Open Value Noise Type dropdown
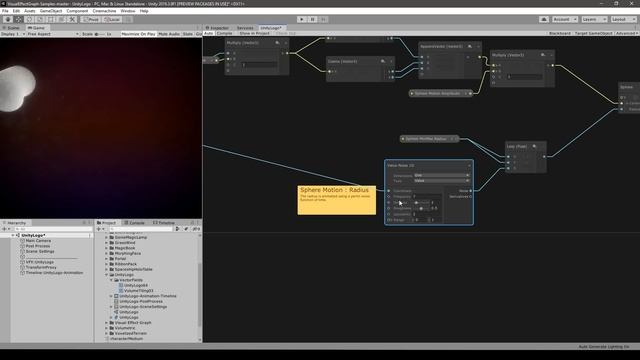Screen dimensions: 640x360 442,180
